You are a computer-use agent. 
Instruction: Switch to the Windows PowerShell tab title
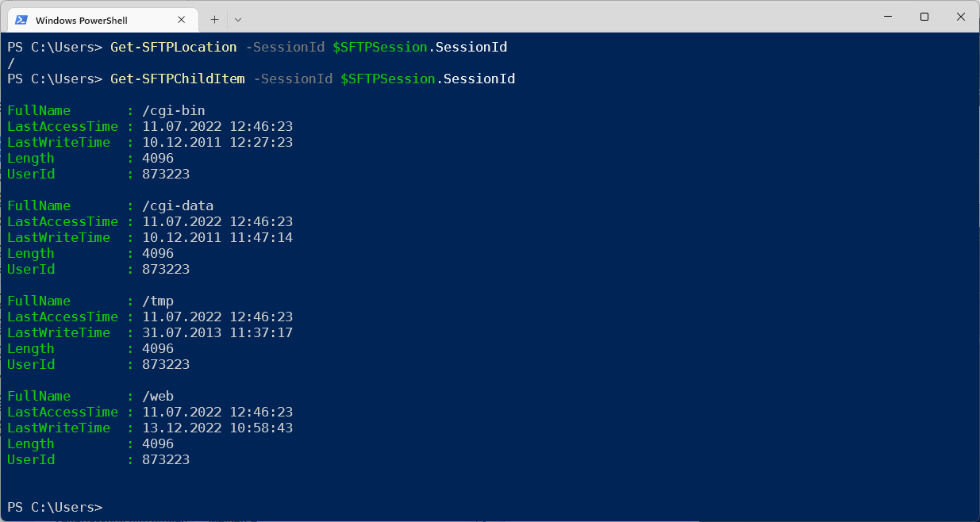88,19
